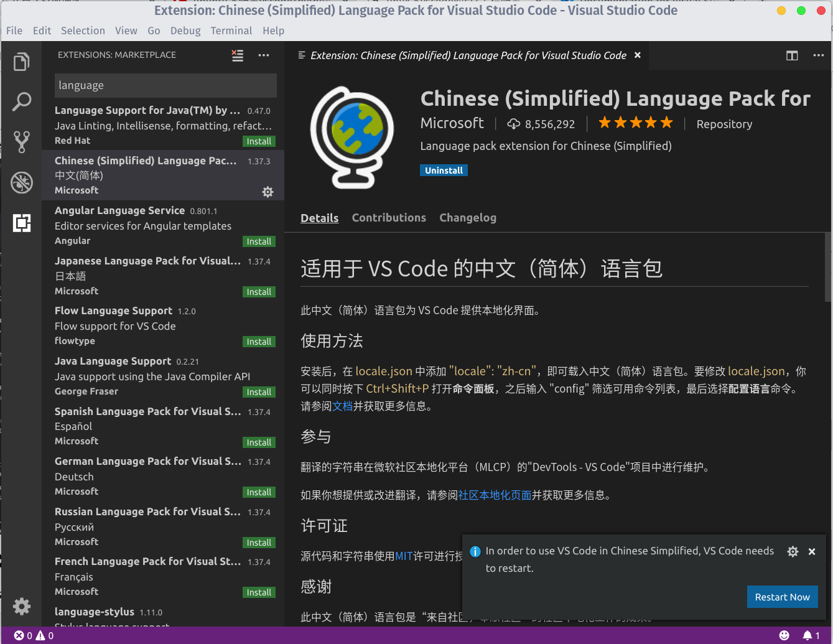The image size is (833, 644).
Task: Click the feedback smiley in status bar
Action: pyautogui.click(x=784, y=635)
